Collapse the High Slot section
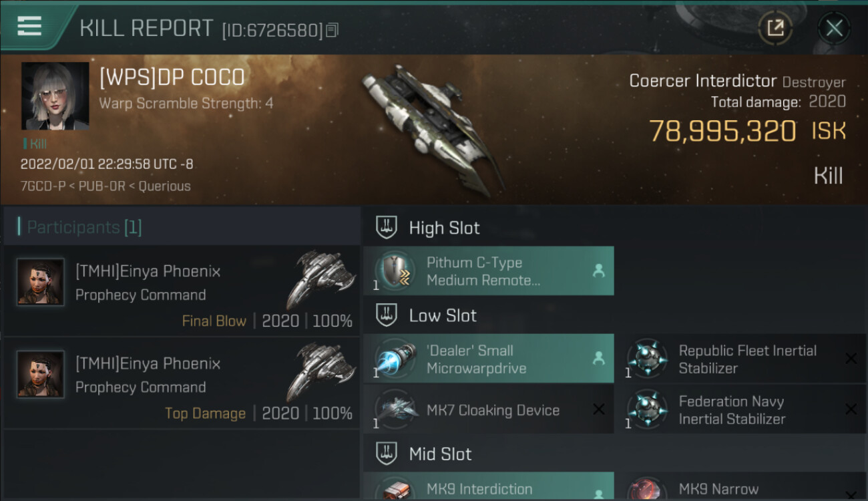This screenshot has width=868, height=501. (387, 228)
